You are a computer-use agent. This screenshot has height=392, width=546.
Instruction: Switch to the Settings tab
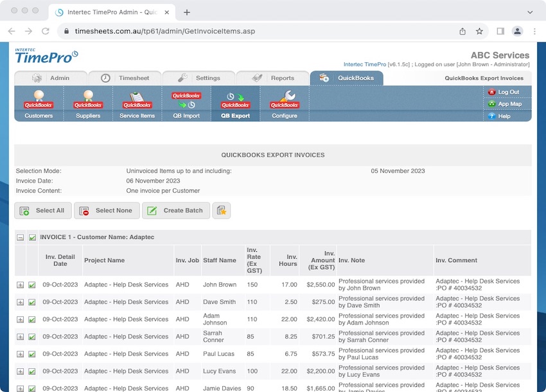tap(199, 78)
